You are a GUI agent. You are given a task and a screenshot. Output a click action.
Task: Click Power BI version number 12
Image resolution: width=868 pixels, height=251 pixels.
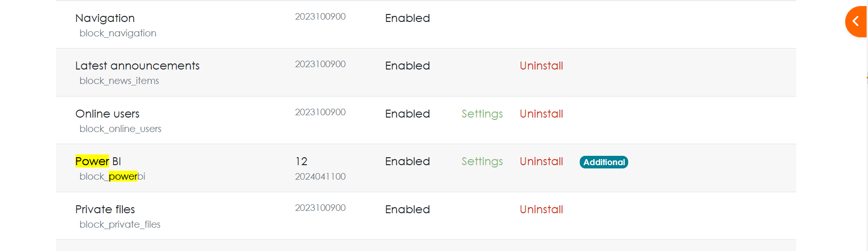click(x=301, y=161)
